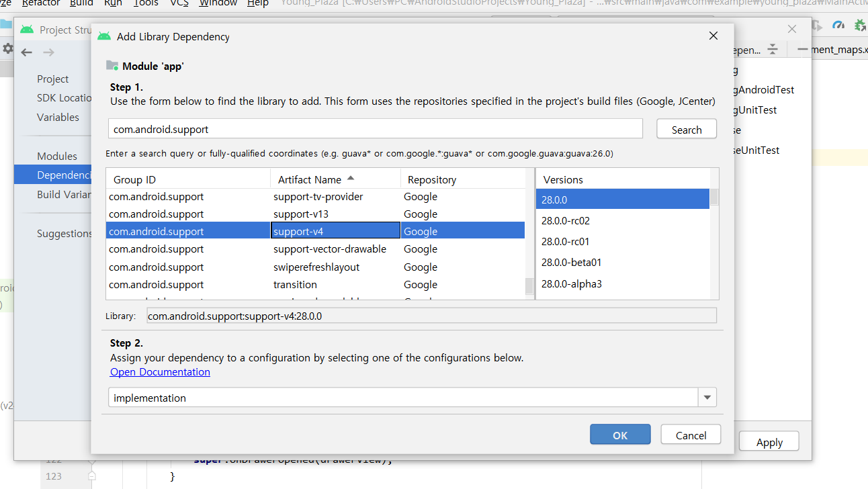Image resolution: width=868 pixels, height=489 pixels.
Task: Open the Run menu
Action: [113, 3]
